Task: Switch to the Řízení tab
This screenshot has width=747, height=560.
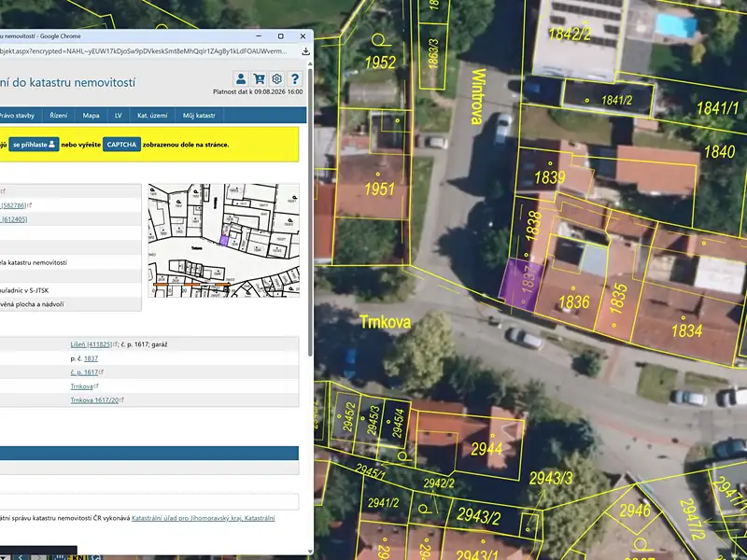Action: coord(59,115)
